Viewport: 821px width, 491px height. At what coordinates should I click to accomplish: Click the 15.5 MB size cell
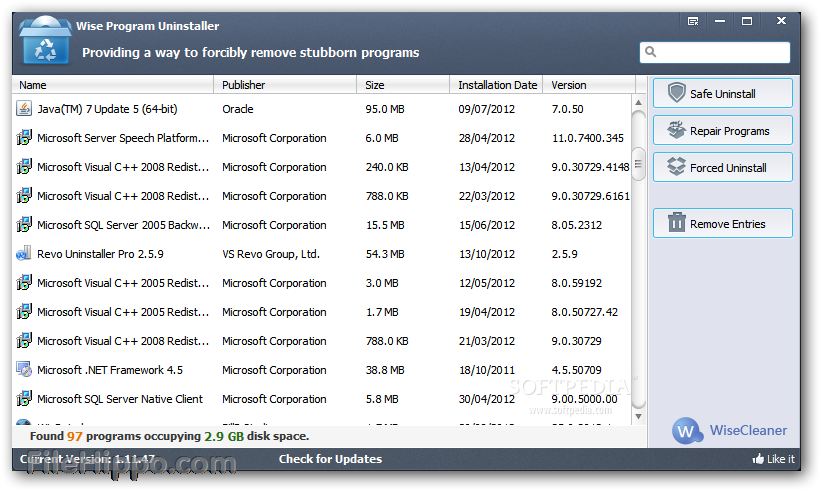pyautogui.click(x=385, y=225)
